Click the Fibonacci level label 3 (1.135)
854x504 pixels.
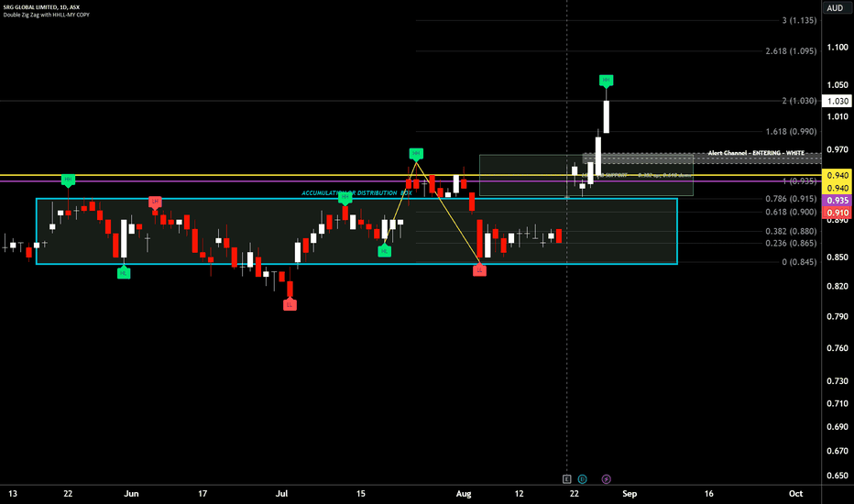click(799, 20)
